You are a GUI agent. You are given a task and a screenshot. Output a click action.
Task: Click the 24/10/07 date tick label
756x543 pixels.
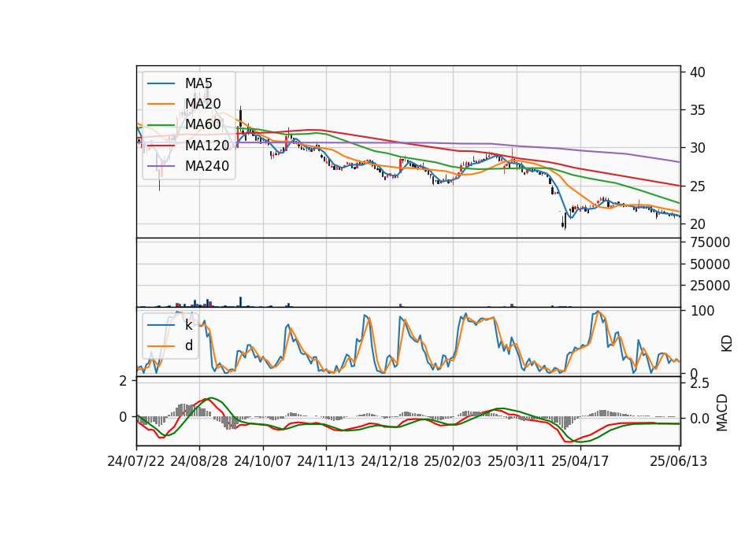click(263, 461)
